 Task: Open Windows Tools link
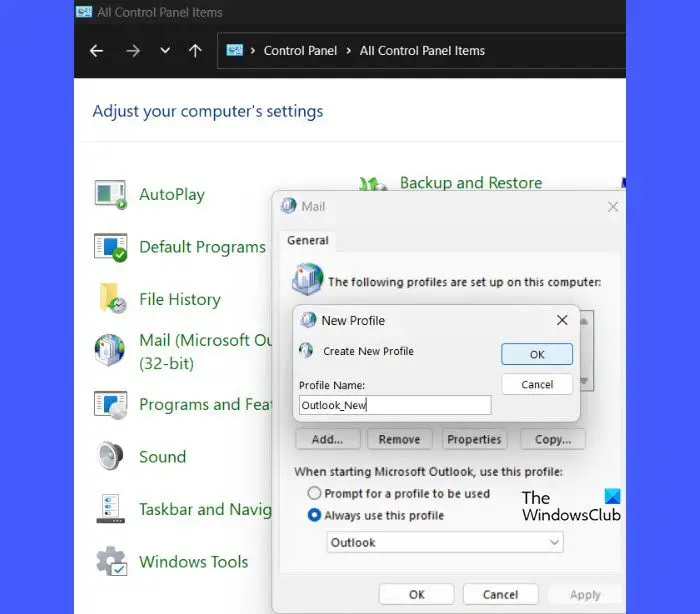(194, 562)
